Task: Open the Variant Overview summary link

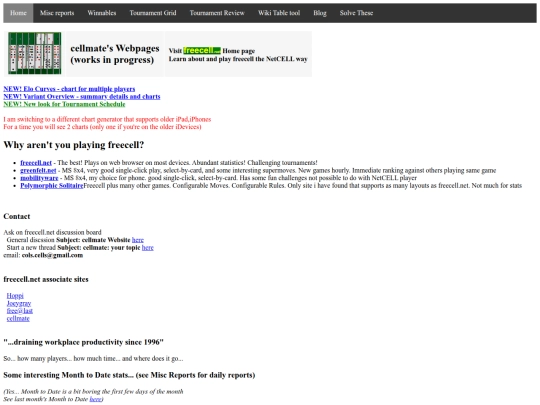Action: 82,96
